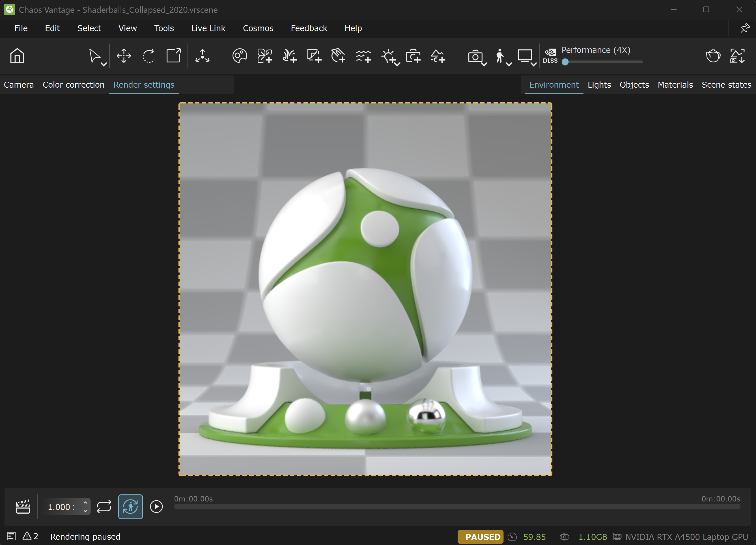The width and height of the screenshot is (756, 545).
Task: Switch to the Scene states tab
Action: [x=726, y=85]
